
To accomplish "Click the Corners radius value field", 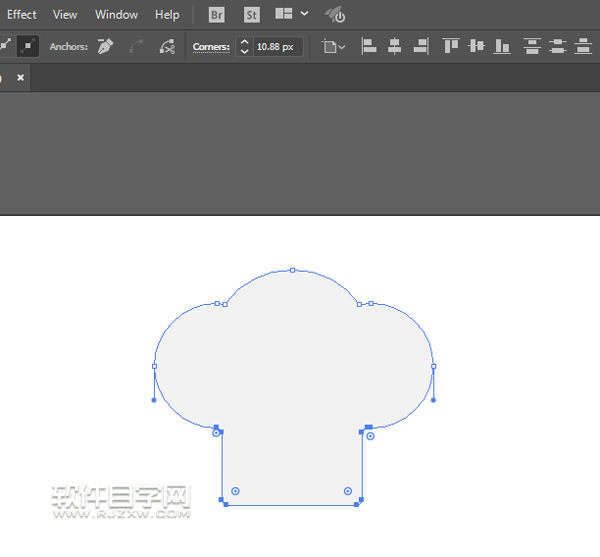I will tap(276, 47).
